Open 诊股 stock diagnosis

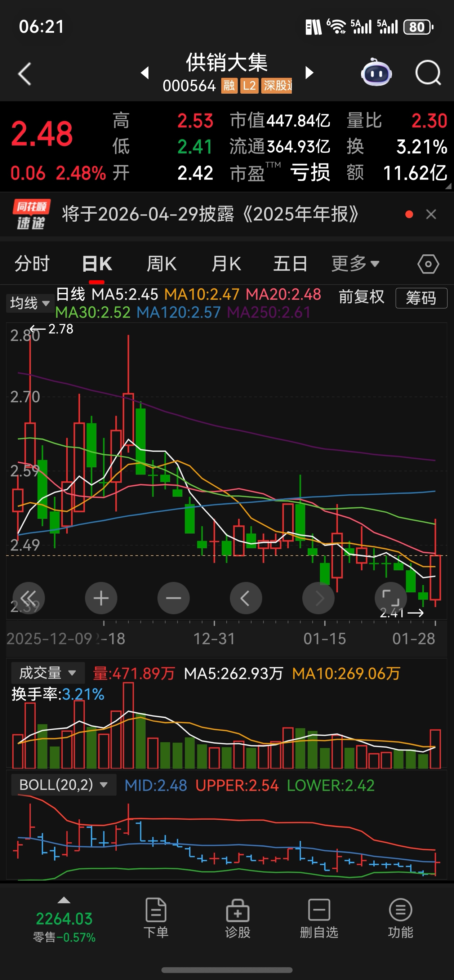click(238, 918)
